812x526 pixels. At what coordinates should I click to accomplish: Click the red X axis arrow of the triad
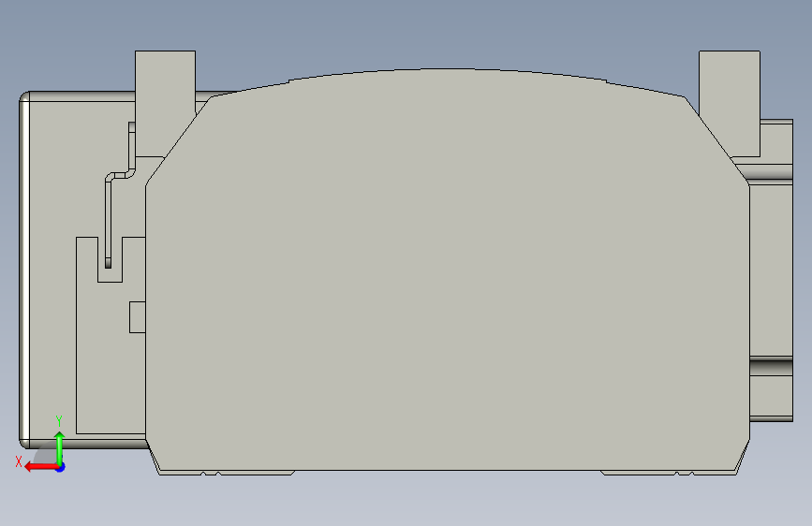point(40,467)
